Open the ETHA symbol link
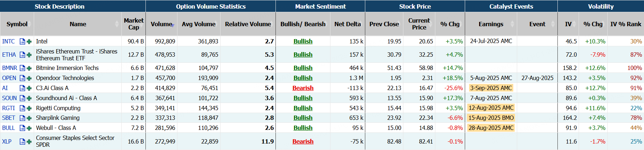Screen dimensions: 644x150 [x=9, y=55]
